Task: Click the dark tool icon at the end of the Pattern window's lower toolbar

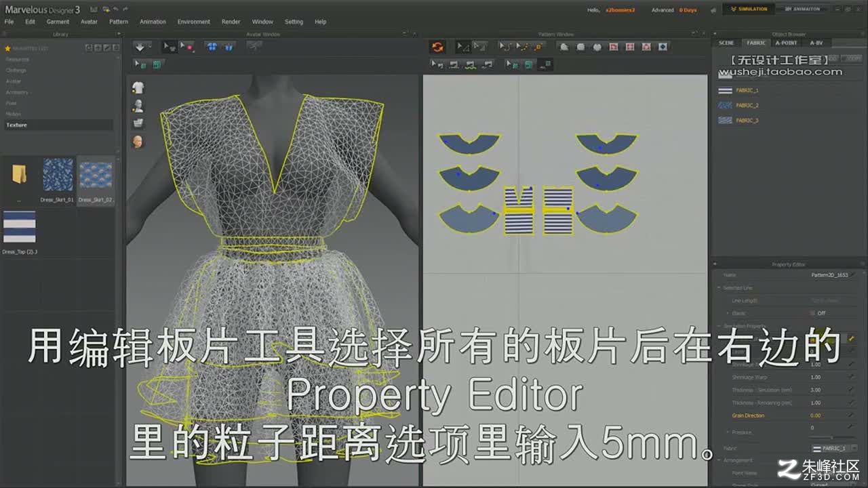Action: click(547, 64)
